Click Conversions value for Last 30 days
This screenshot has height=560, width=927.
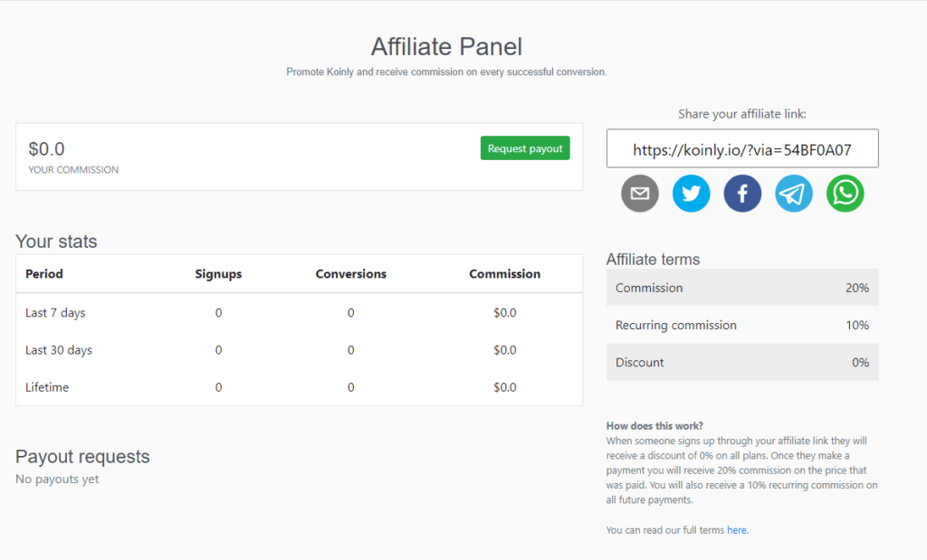point(351,350)
